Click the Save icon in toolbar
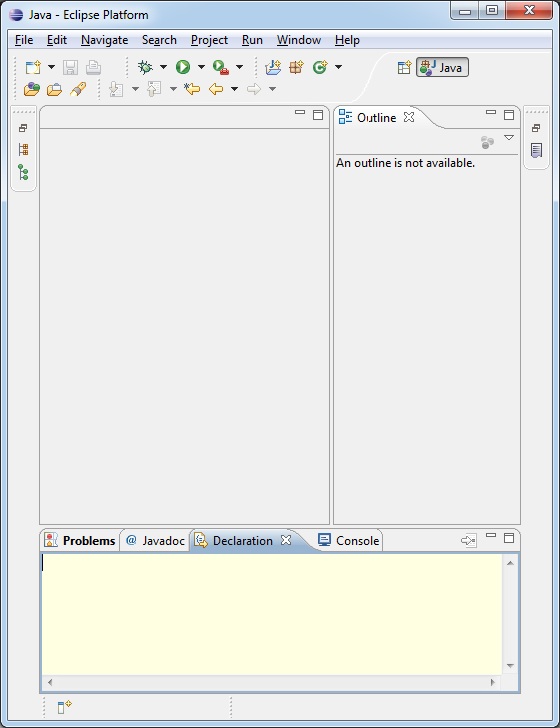560x728 pixels. [71, 67]
